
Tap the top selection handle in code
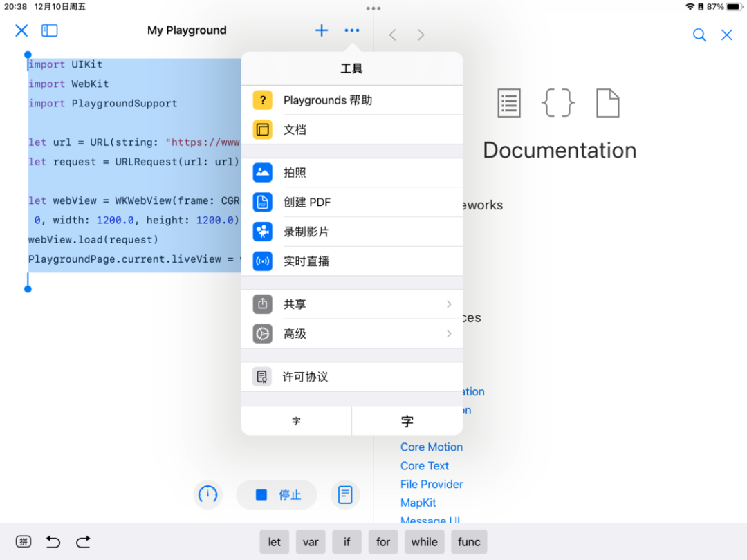tap(28, 55)
